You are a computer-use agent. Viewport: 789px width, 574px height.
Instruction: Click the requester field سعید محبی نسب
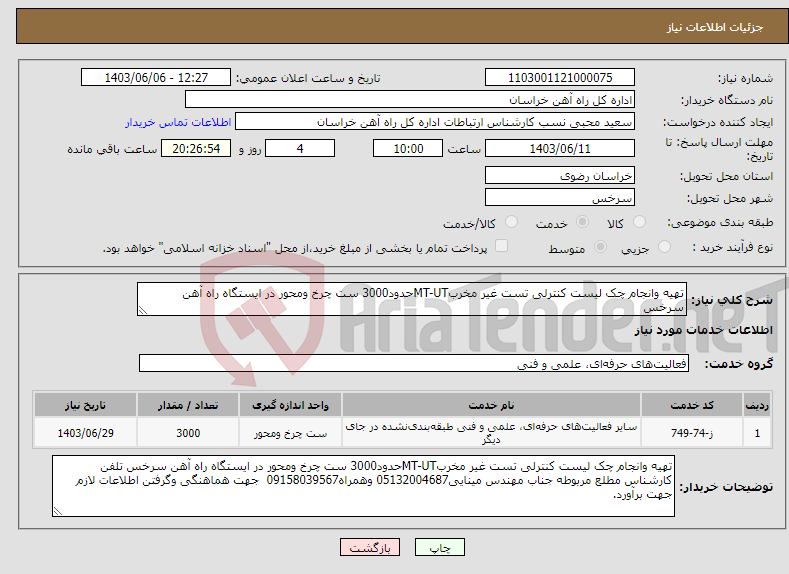(435, 122)
